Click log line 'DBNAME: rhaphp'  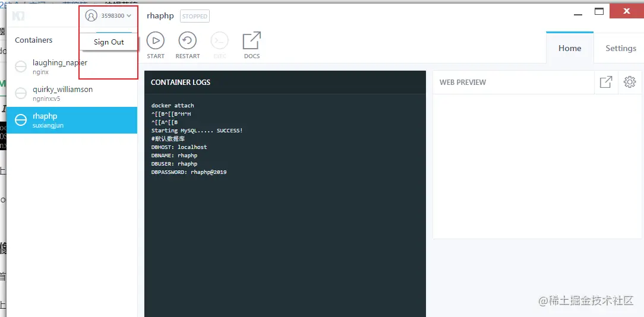(x=174, y=156)
